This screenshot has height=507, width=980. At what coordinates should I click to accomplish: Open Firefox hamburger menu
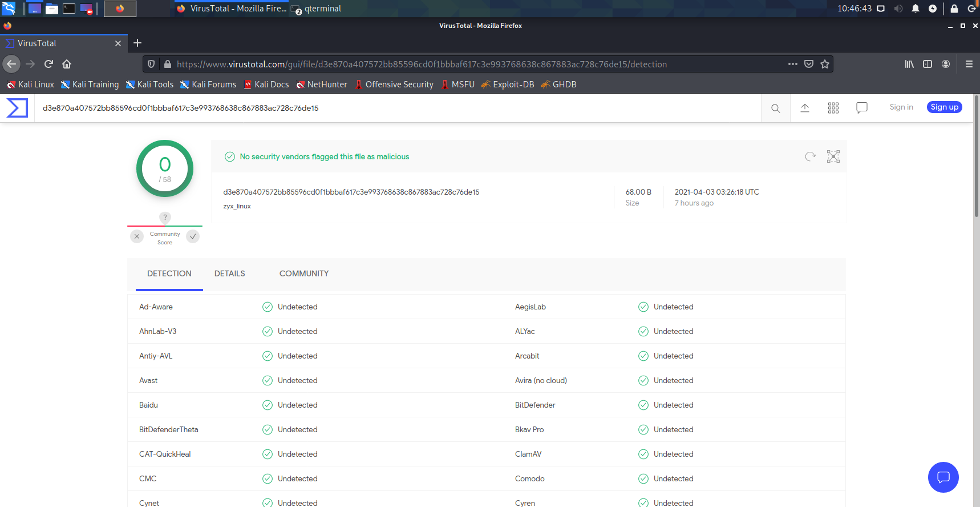969,64
